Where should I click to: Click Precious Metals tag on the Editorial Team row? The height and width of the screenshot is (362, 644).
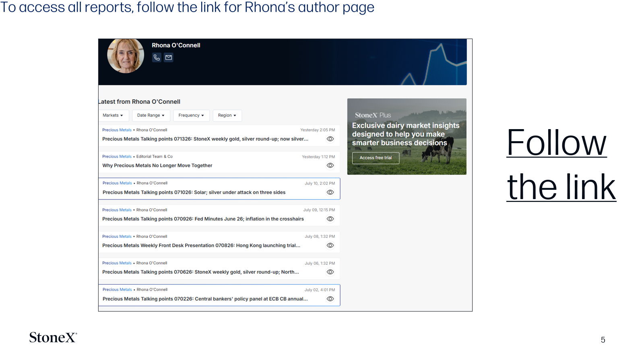[117, 156]
